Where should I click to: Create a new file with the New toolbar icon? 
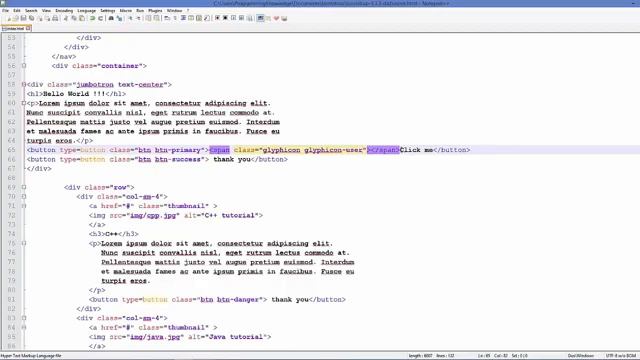[x=8, y=18]
